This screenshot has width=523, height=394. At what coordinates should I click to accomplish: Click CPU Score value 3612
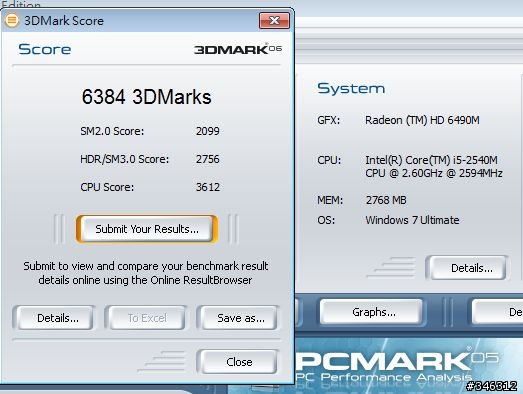click(x=207, y=187)
